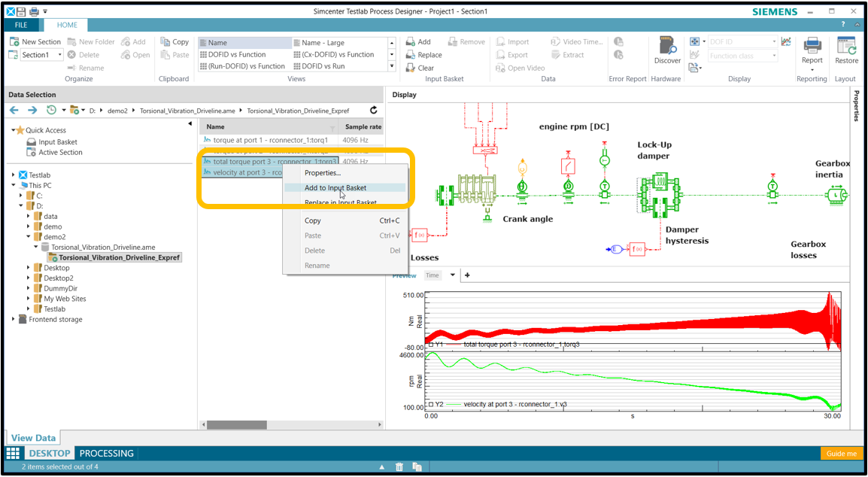The image size is (868, 477).
Task: Navigate forward with the blue right arrow
Action: click(32, 111)
